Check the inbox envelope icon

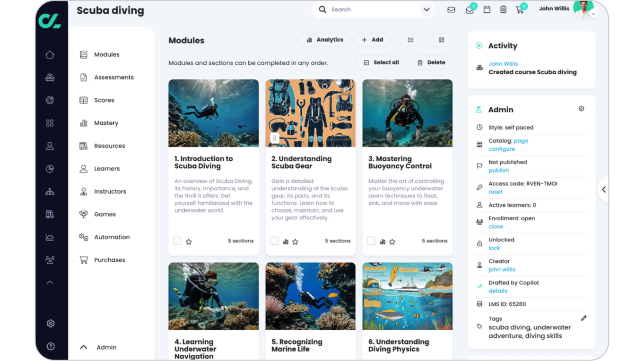coord(452,9)
